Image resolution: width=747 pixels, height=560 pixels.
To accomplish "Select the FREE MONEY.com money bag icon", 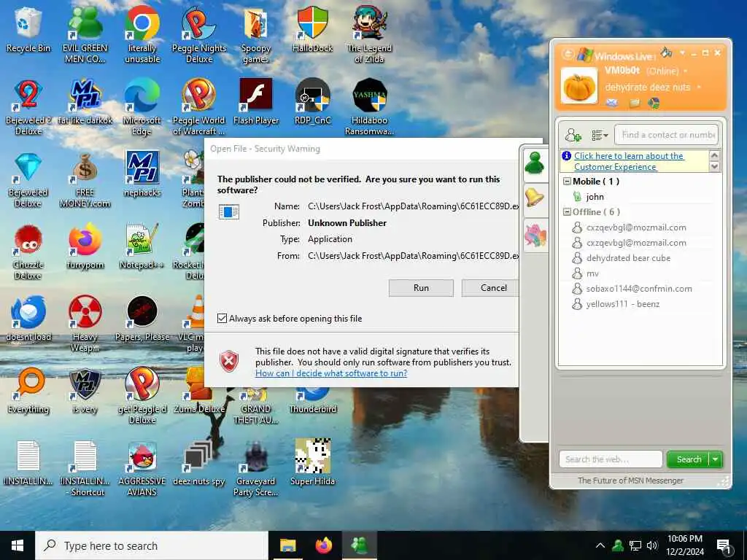I will click(85, 179).
